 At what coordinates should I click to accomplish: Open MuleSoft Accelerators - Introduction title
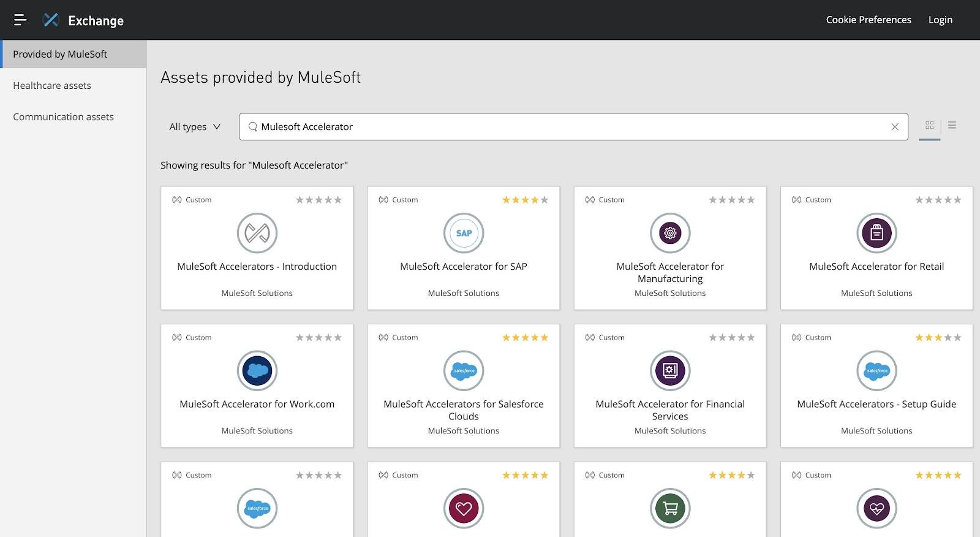click(257, 267)
